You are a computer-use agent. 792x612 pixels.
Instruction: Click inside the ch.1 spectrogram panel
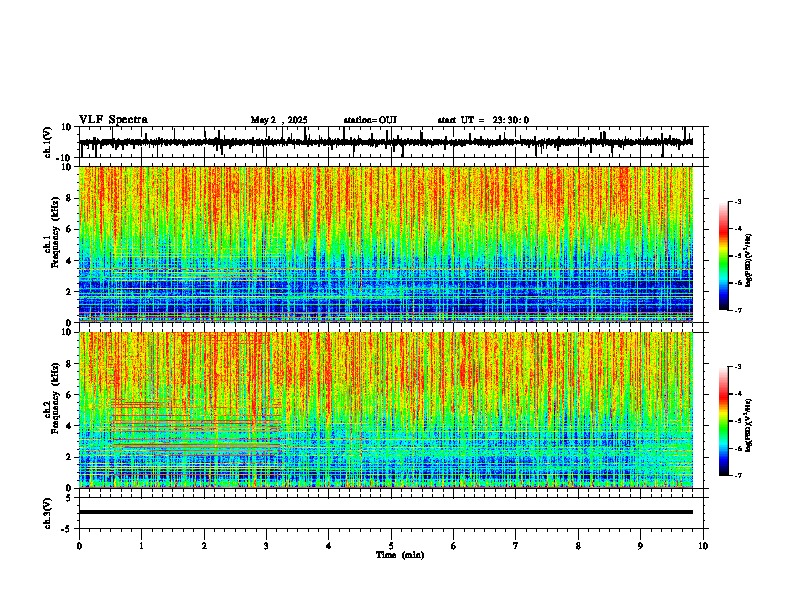[386, 244]
